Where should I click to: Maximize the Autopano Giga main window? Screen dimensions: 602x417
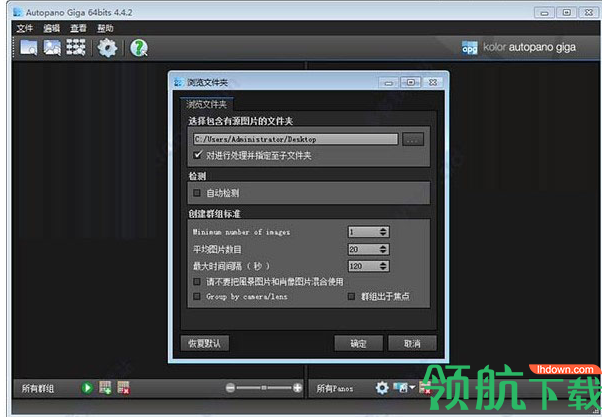coord(566,12)
